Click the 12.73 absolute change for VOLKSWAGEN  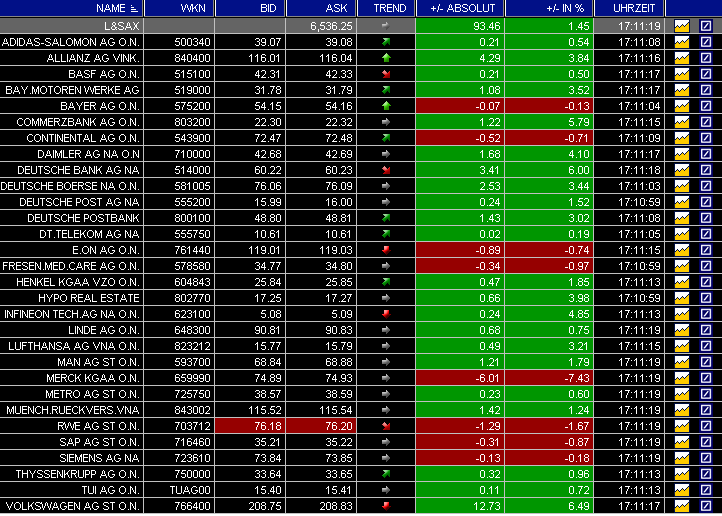click(x=486, y=506)
